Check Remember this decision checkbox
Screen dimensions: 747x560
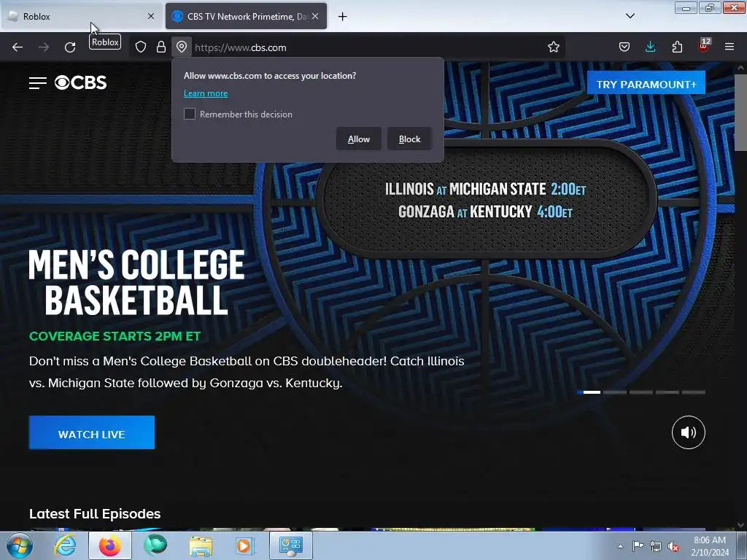pos(190,114)
